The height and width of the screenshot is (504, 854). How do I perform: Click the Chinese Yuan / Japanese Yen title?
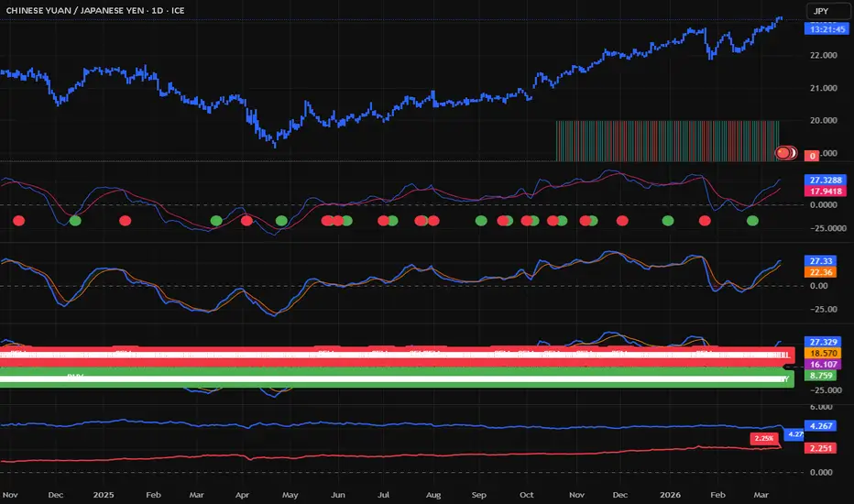click(94, 10)
